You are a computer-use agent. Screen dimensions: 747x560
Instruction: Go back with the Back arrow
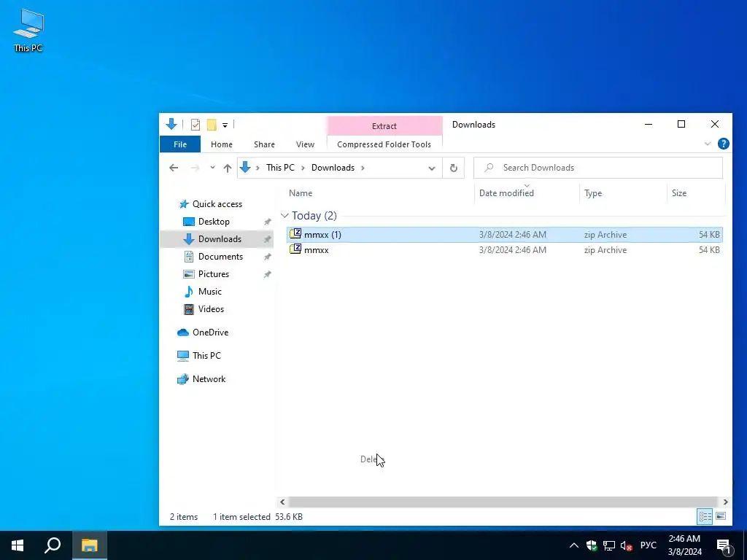pos(174,168)
